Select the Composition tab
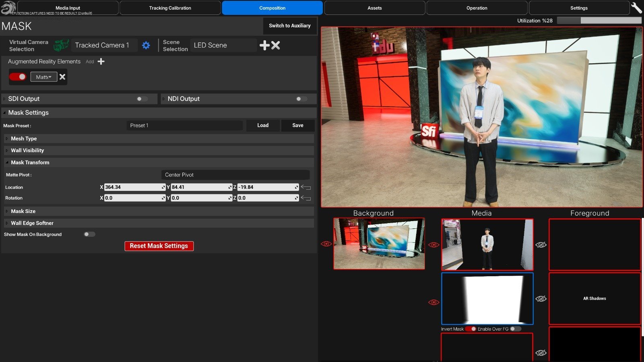644x362 pixels. pyautogui.click(x=272, y=8)
